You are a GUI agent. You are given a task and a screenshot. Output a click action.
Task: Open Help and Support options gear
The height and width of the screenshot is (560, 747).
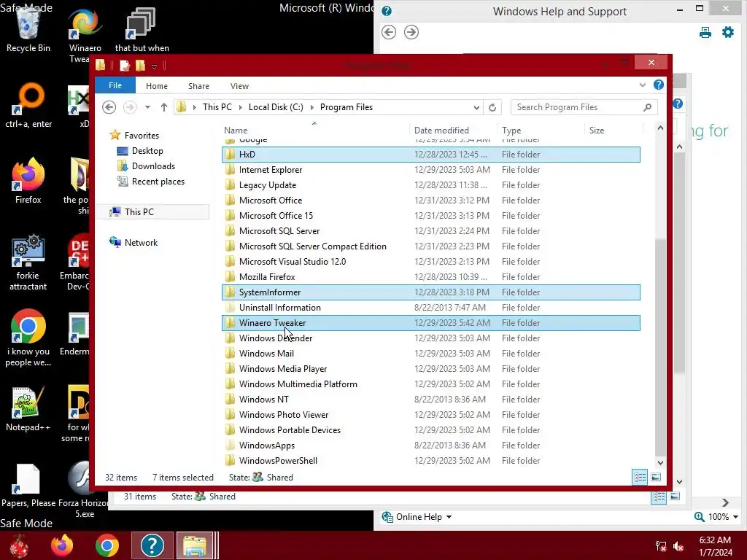coord(728,32)
